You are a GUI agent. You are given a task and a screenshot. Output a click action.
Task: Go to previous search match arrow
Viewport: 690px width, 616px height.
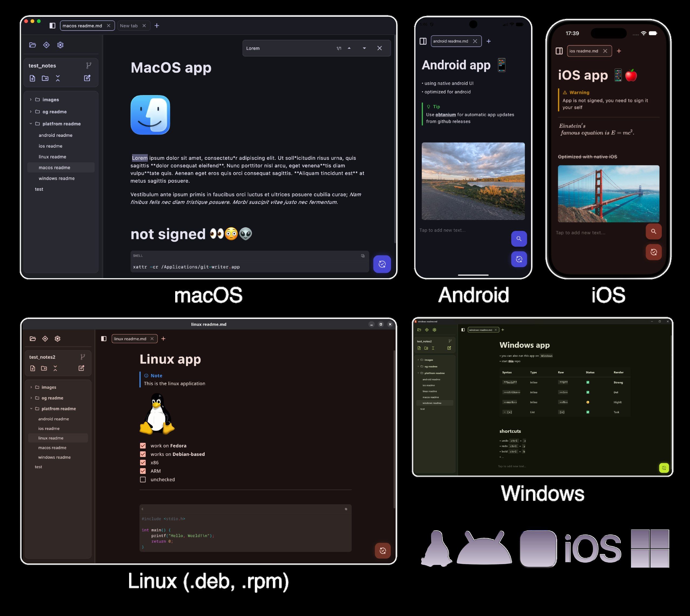click(x=349, y=49)
